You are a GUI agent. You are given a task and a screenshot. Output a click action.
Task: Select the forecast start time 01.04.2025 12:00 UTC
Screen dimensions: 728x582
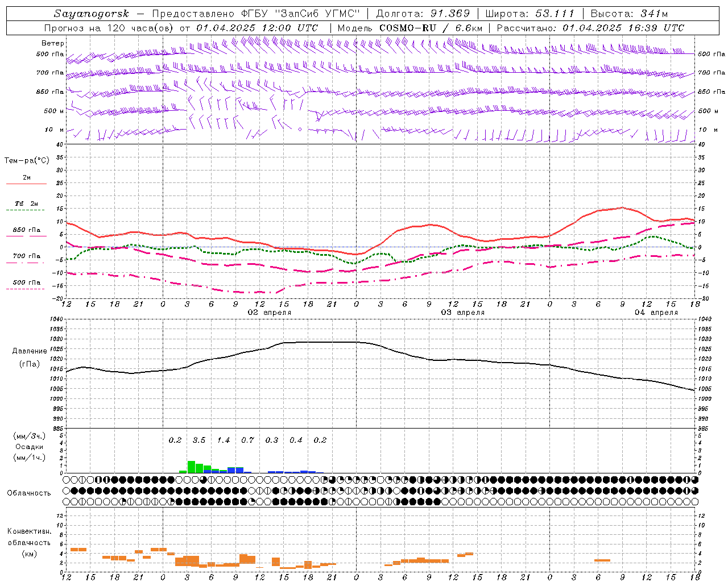258,28
